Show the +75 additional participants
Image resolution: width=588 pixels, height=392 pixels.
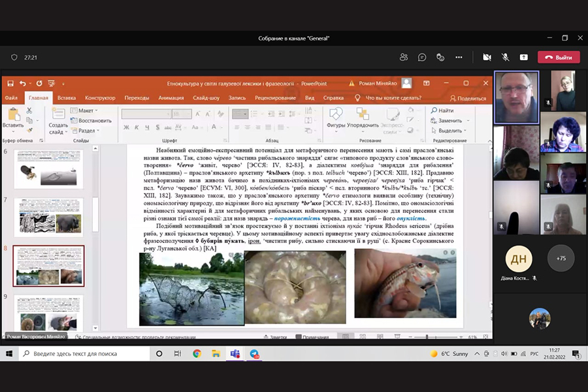(561, 258)
